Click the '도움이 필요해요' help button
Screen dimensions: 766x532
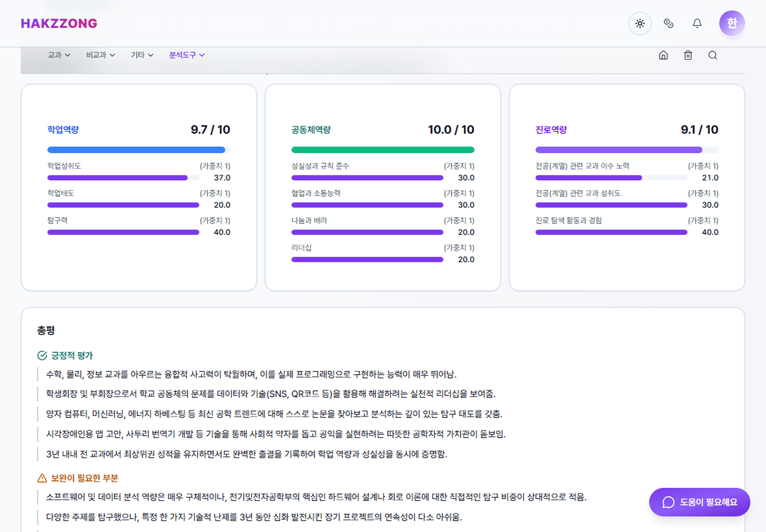click(699, 502)
